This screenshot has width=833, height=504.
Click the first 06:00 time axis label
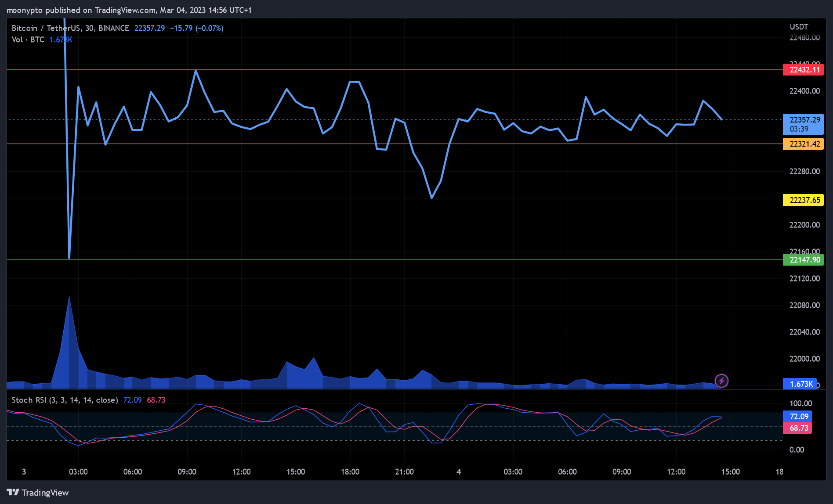click(133, 472)
